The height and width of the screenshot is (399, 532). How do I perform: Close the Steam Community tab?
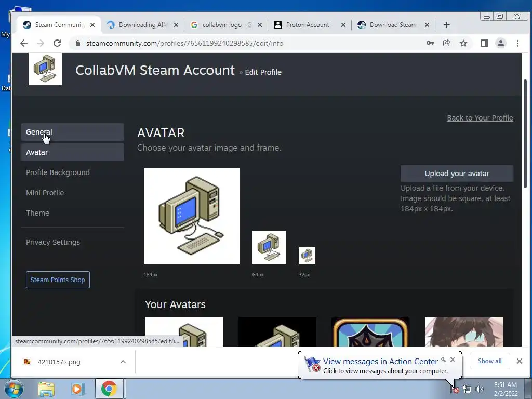point(92,25)
